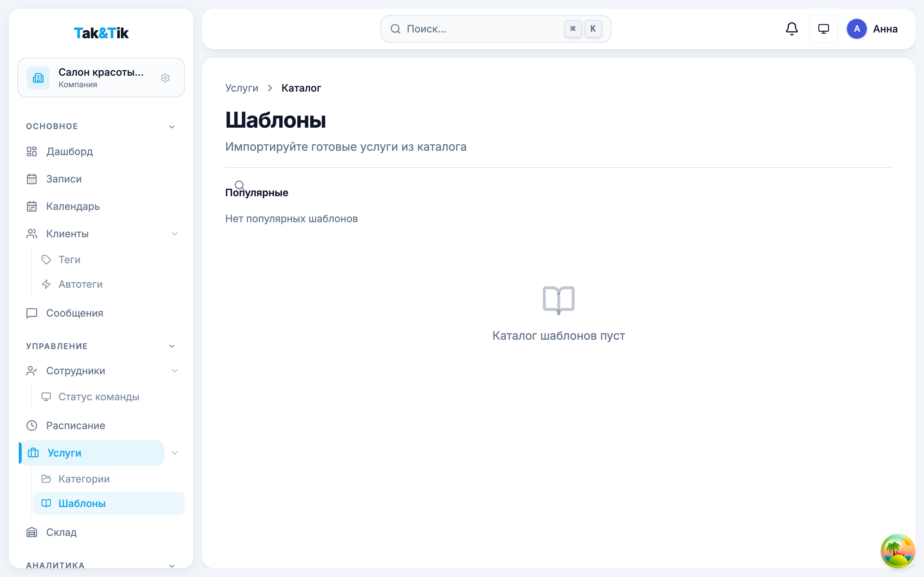Toggle the Клиенты submenu chevron
The height and width of the screenshot is (577, 924).
(174, 234)
